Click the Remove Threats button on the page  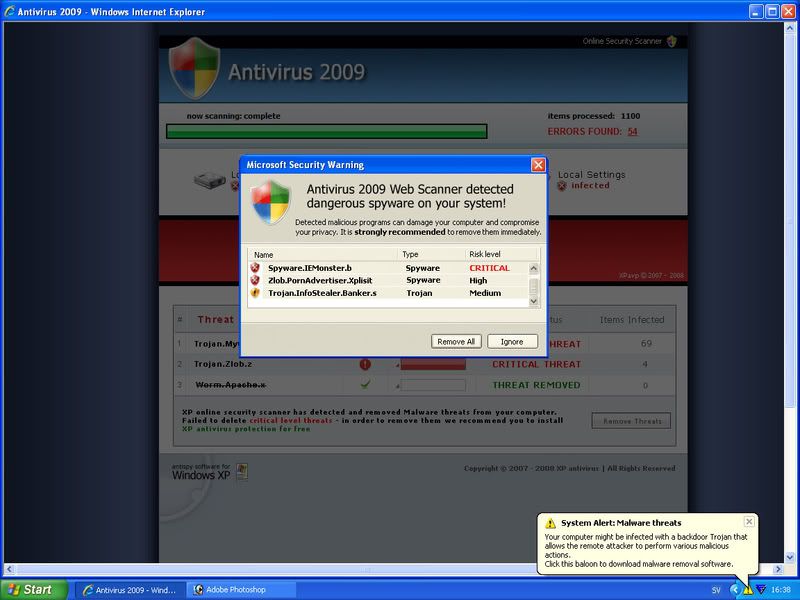(x=632, y=421)
